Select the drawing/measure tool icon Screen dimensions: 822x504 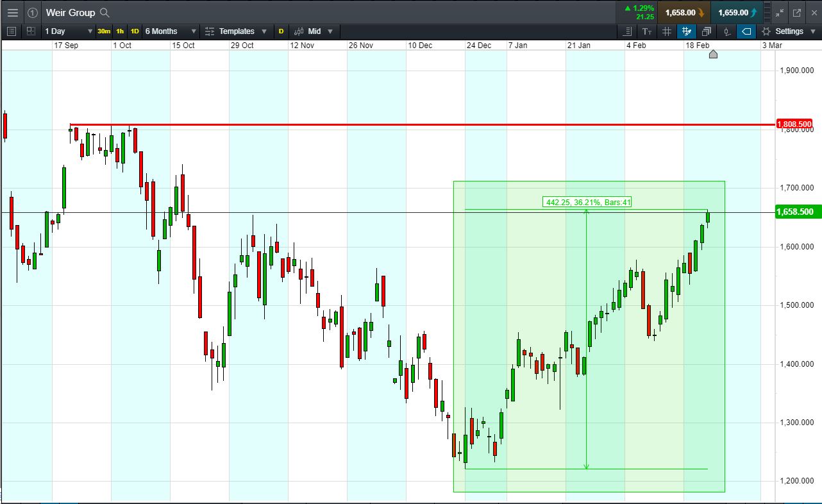click(x=686, y=31)
